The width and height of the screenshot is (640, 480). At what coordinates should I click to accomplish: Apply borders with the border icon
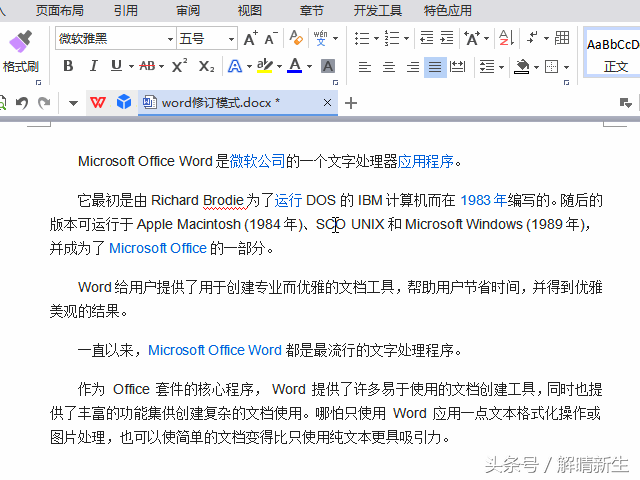pyautogui.click(x=551, y=67)
